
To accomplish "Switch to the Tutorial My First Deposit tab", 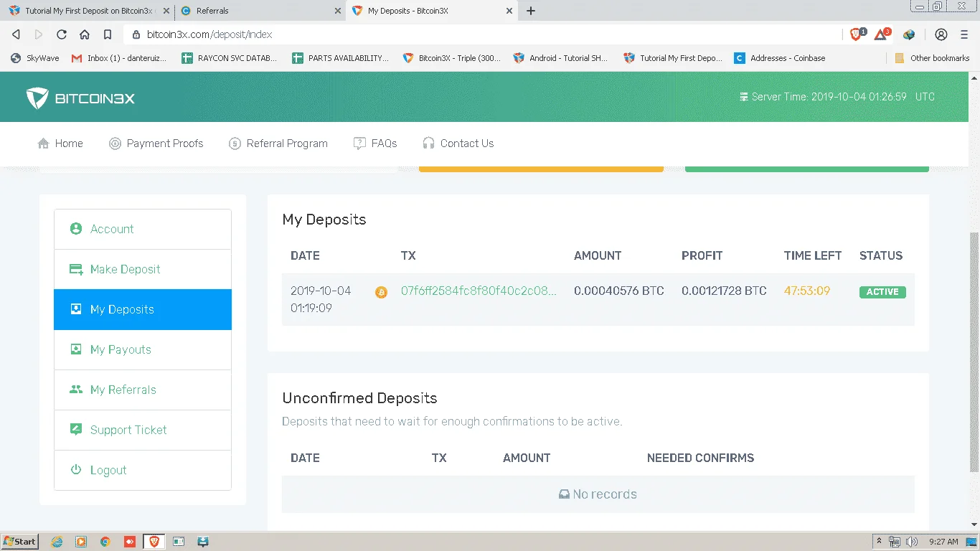I will pyautogui.click(x=88, y=11).
